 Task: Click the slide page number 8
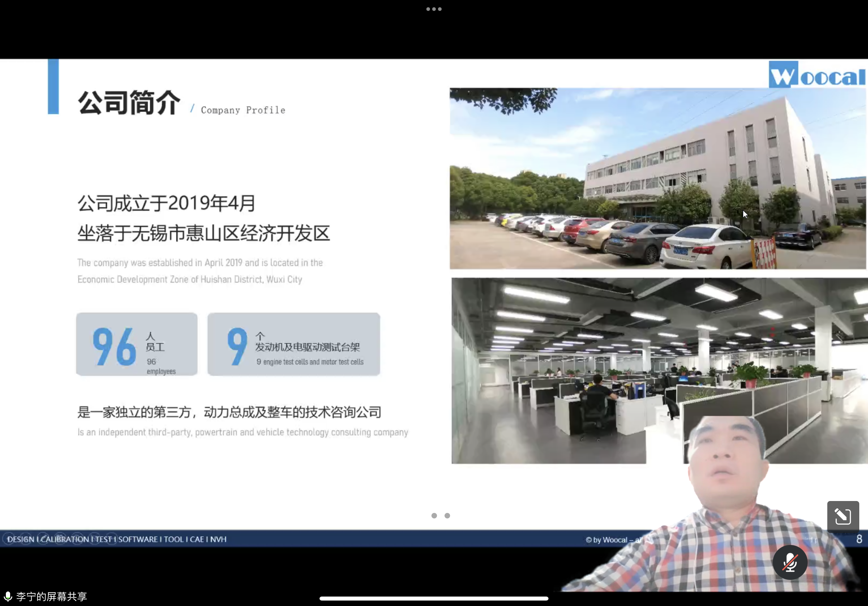[859, 539]
